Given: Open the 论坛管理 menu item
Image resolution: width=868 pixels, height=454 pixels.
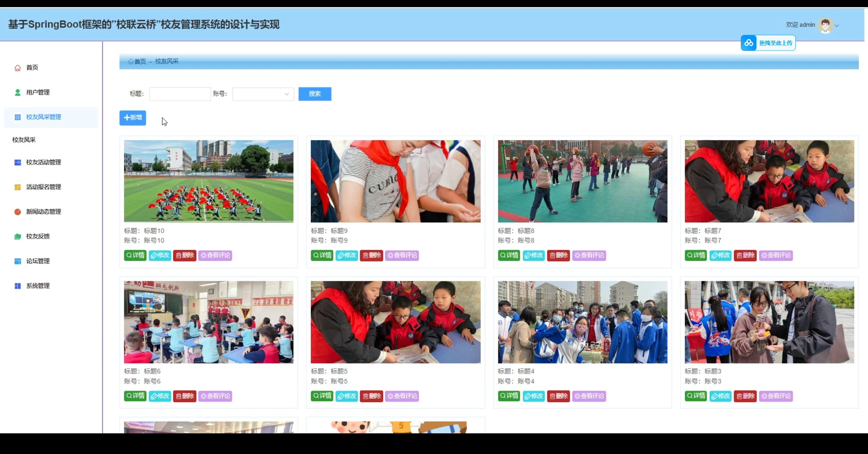Looking at the screenshot, I should pyautogui.click(x=38, y=261).
